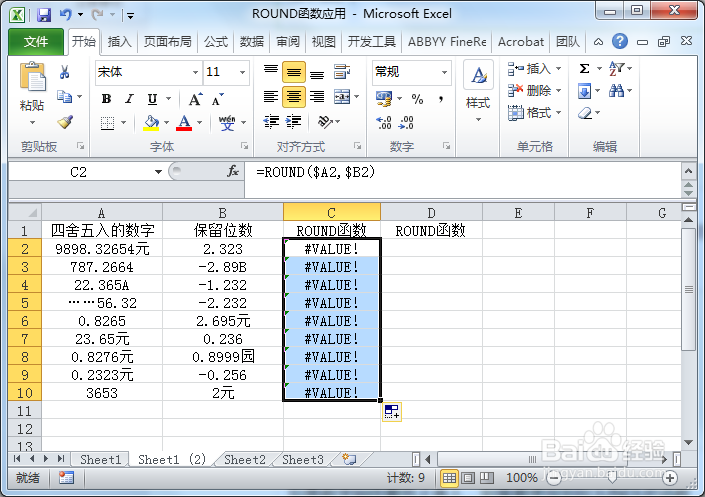
Task: Click the Sort and Filter icon
Action: (x=616, y=69)
